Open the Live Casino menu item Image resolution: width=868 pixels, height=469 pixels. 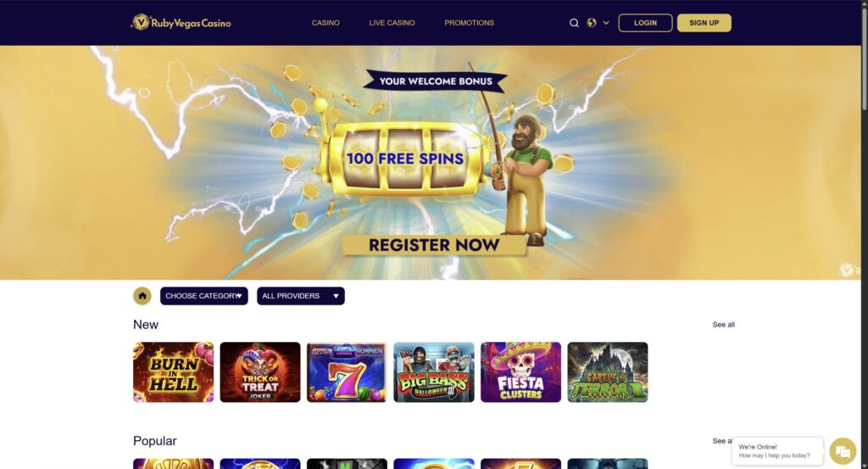(392, 23)
